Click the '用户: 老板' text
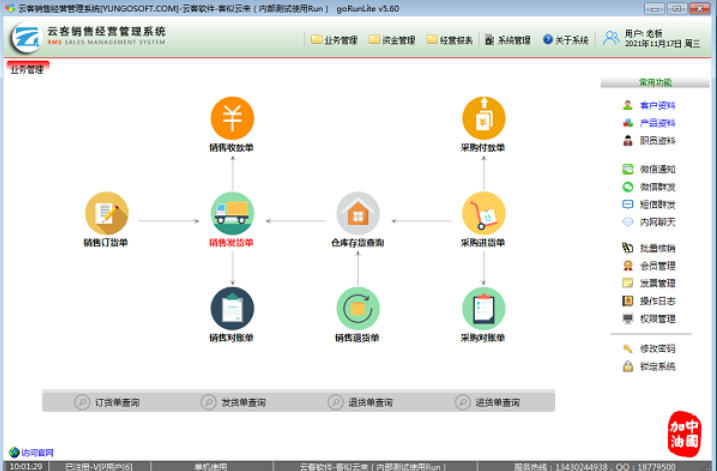717x471 pixels. (x=643, y=33)
